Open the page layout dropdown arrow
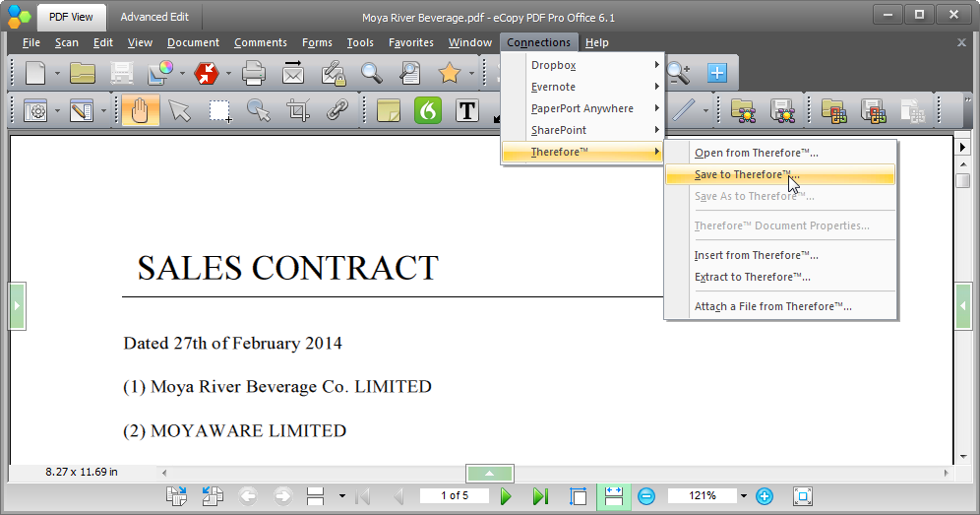 [x=341, y=496]
